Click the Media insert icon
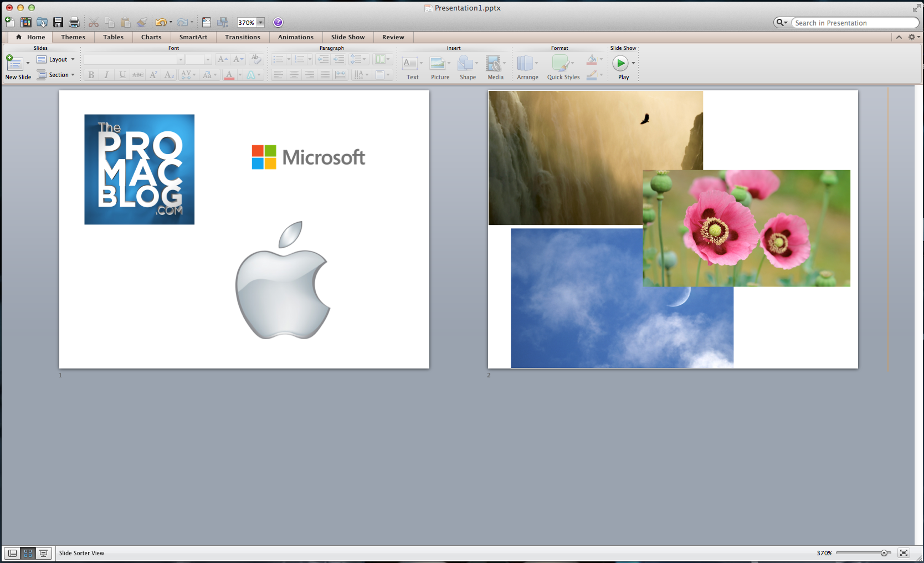This screenshot has height=563, width=924. [x=493, y=63]
